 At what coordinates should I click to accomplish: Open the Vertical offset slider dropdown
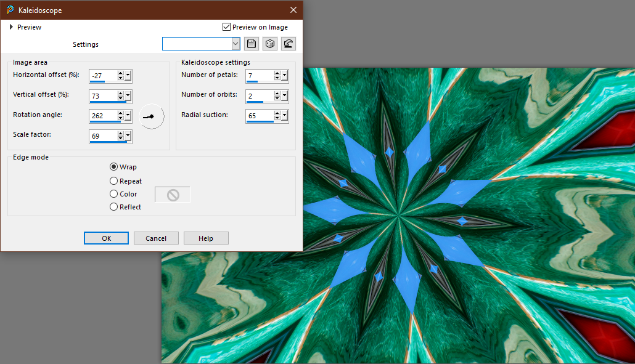[128, 96]
